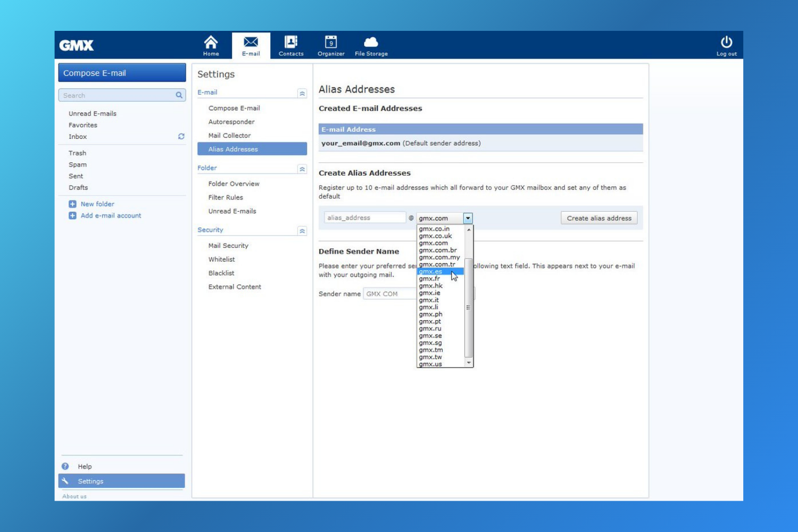Collapse the Security settings section
Screen dimensions: 798x532
pyautogui.click(x=302, y=231)
